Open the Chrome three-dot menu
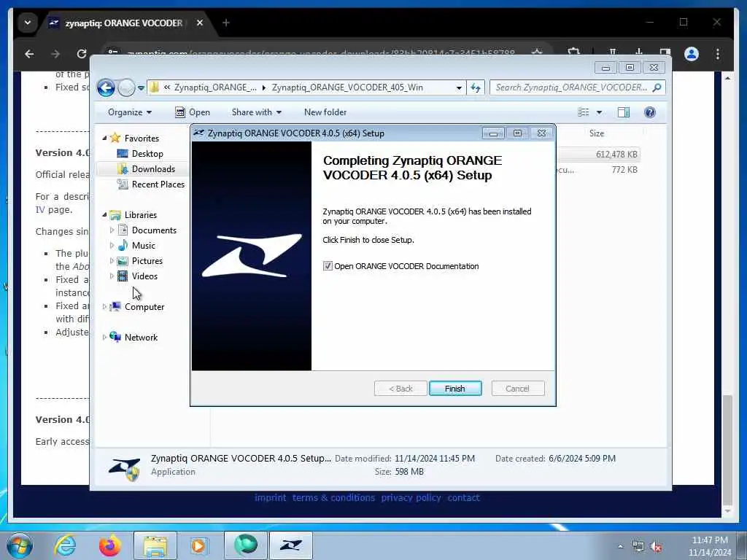Image resolution: width=747 pixels, height=560 pixels. [718, 54]
